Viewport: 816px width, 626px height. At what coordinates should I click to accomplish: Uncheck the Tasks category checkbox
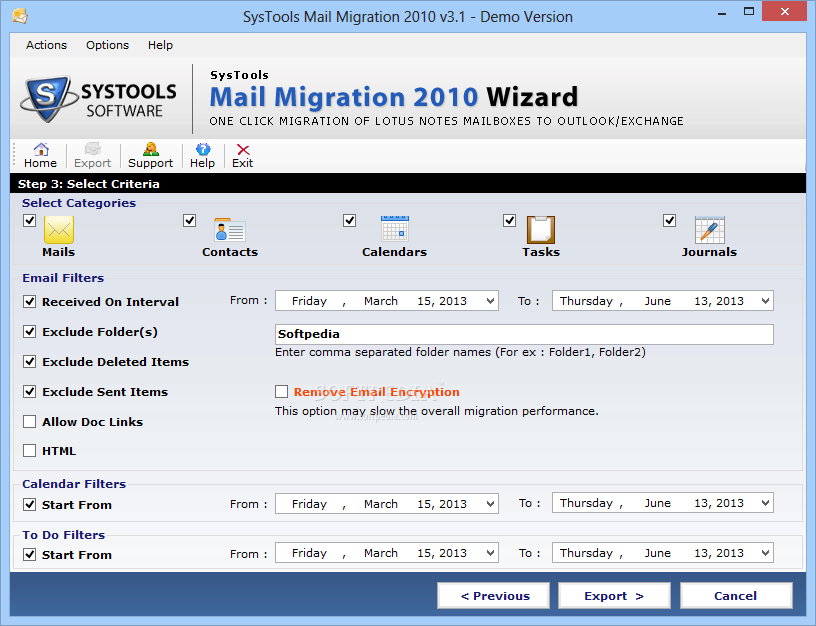point(509,221)
